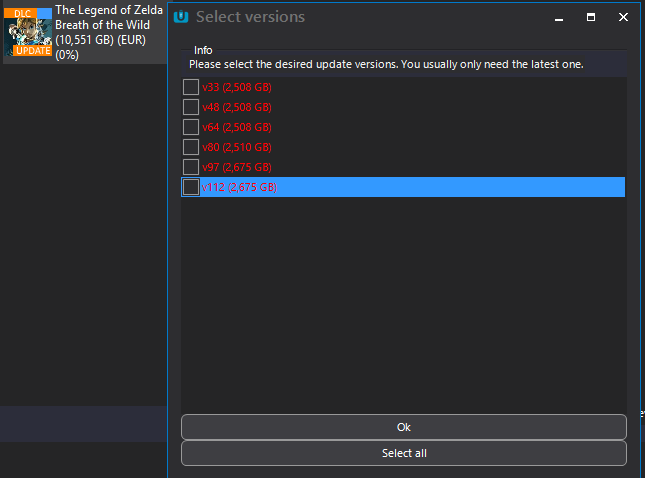Click the Select versions title bar text
645x478 pixels.
pos(250,17)
